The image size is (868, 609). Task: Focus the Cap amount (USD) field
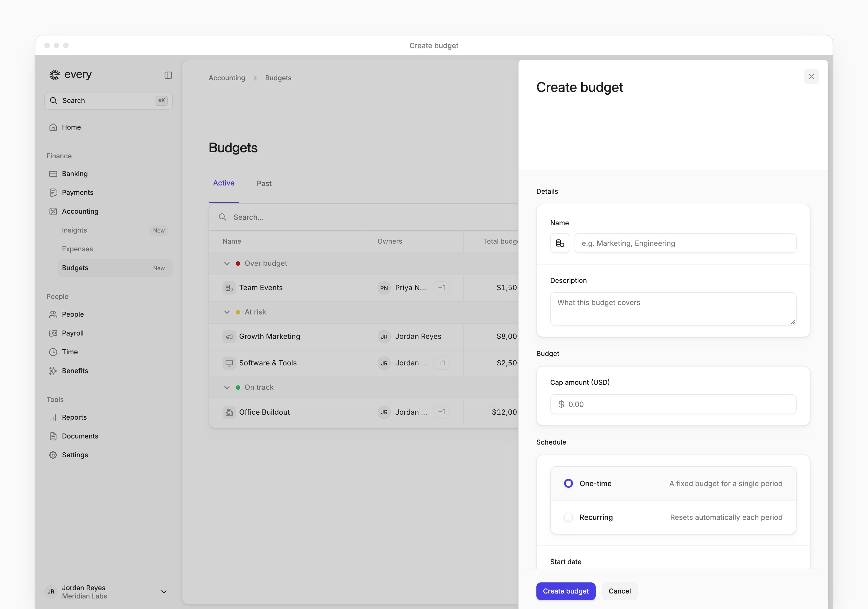coord(673,404)
